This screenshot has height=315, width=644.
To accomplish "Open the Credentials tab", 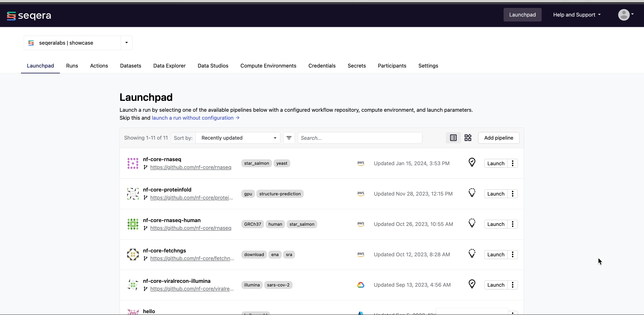I will click(322, 65).
